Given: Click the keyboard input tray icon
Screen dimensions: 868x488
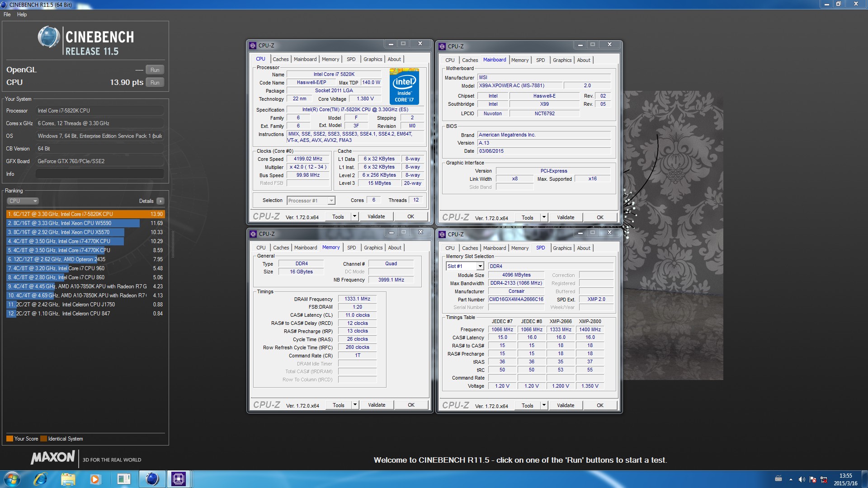Looking at the screenshot, I should tap(778, 479).
